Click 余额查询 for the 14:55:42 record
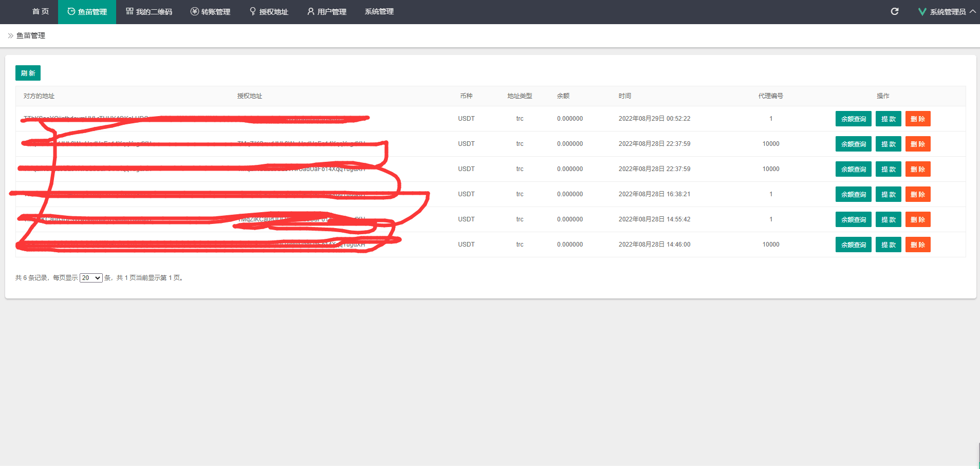The height and width of the screenshot is (469, 980). (853, 219)
